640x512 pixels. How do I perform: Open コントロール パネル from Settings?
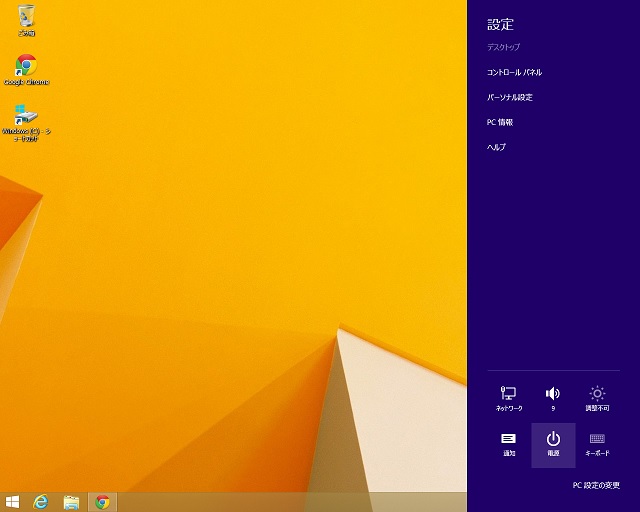pyautogui.click(x=514, y=73)
